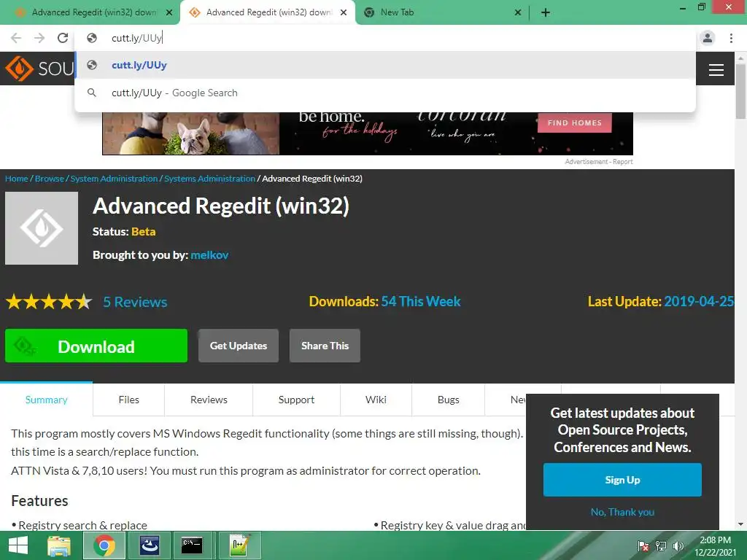Select the cutt.ly/UUy URL suggestion

pos(385,65)
